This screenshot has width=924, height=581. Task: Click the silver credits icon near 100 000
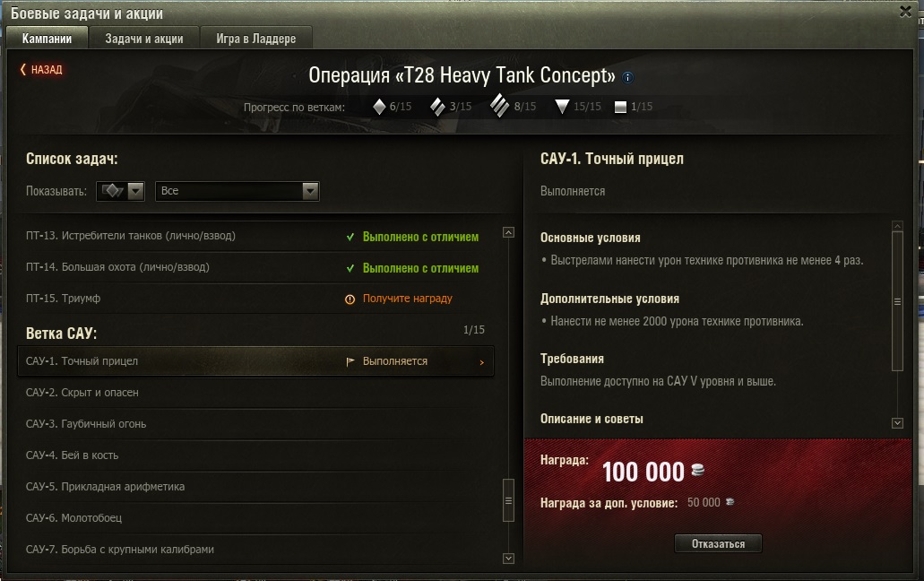[698, 470]
